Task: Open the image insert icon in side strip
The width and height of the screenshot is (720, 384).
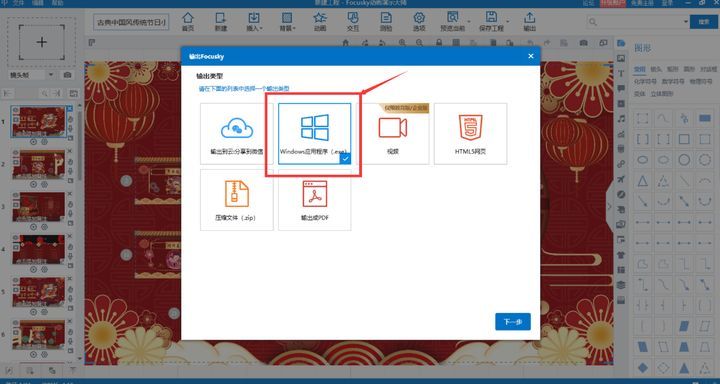Action: 621,58
